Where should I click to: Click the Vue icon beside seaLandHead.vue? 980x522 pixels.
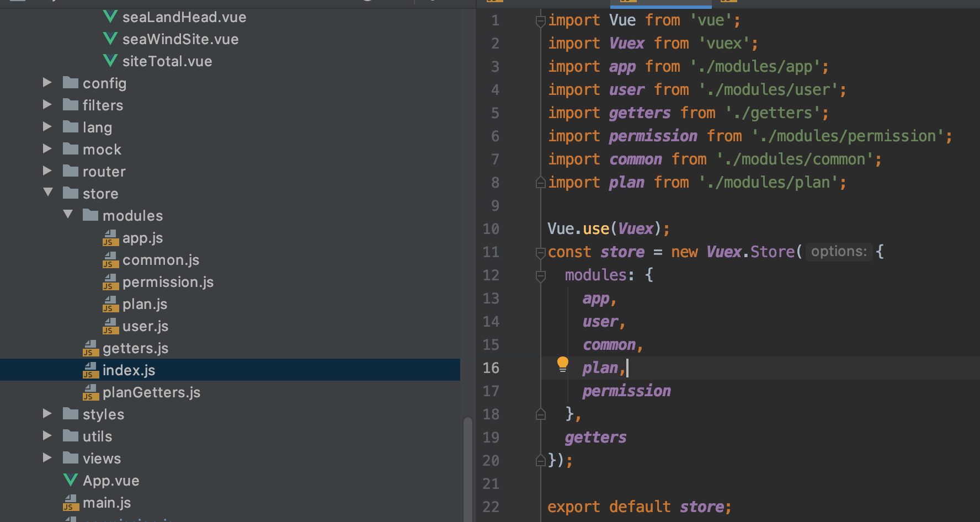point(110,17)
